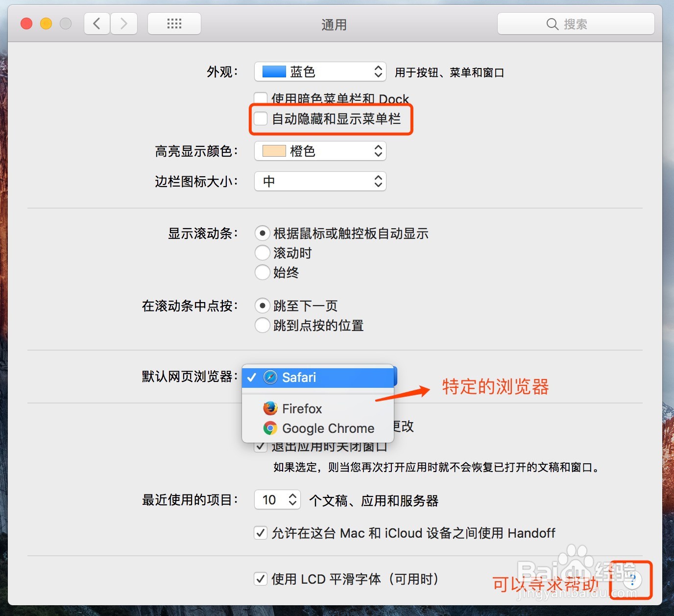Go back with the left arrow button
The width and height of the screenshot is (674, 616).
(97, 24)
